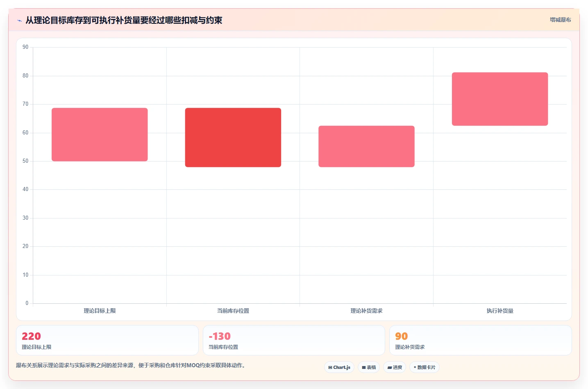This screenshot has width=588, height=389.
Task: Click the 表格 tag chip
Action: pos(369,367)
